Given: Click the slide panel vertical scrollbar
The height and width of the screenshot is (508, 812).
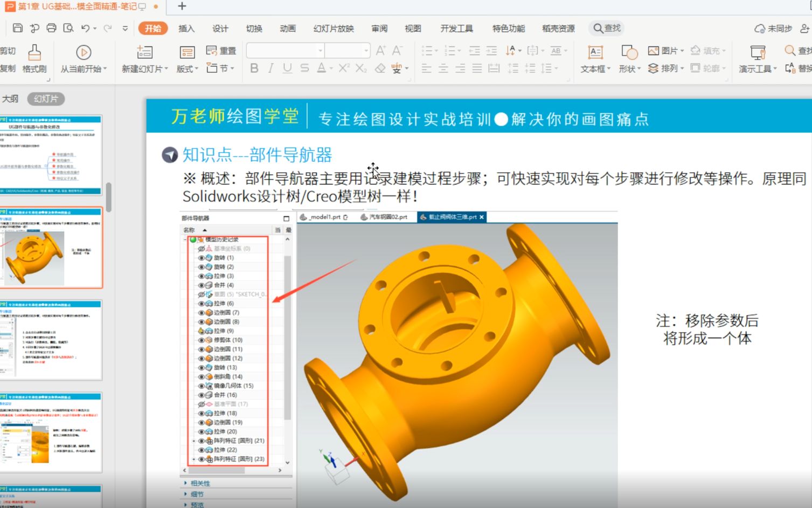Looking at the screenshot, I should point(108,197).
